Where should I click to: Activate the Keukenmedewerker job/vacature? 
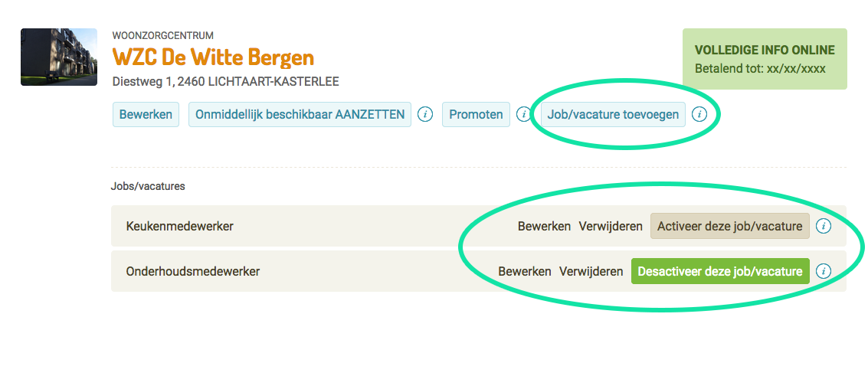[x=729, y=226]
